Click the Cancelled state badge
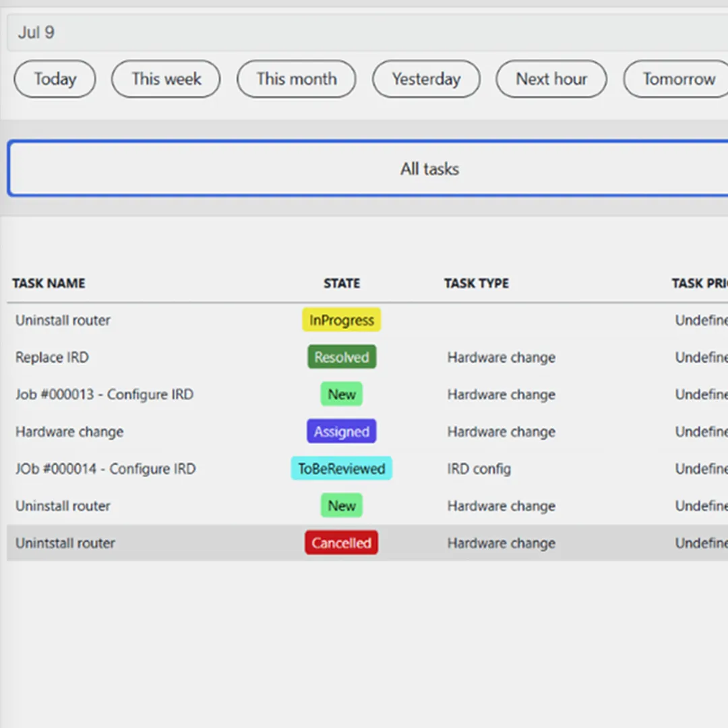This screenshot has height=728, width=728. coord(342,543)
